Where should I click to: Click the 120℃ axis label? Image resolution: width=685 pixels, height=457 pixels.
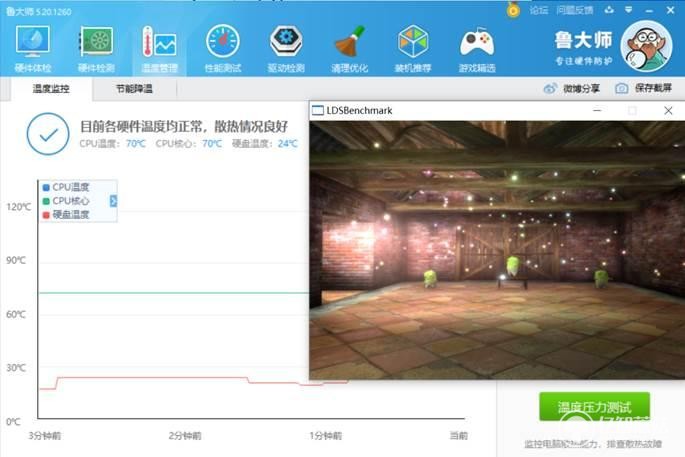19,207
